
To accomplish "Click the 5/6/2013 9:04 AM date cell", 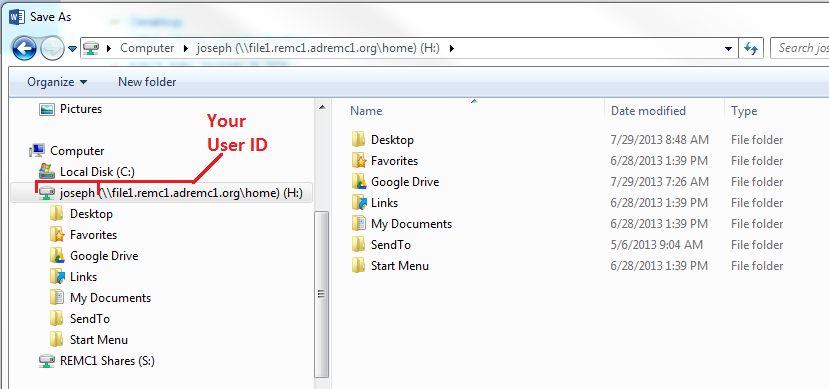I will [657, 245].
